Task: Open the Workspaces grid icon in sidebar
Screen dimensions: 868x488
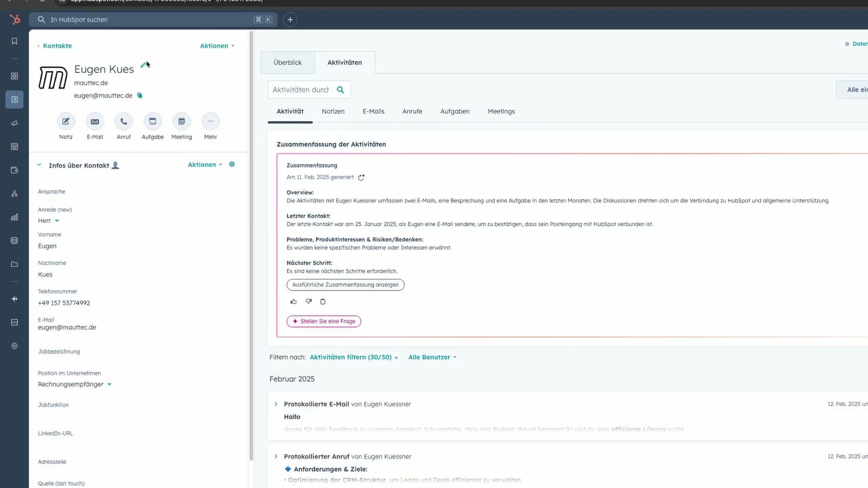Action: [14, 76]
